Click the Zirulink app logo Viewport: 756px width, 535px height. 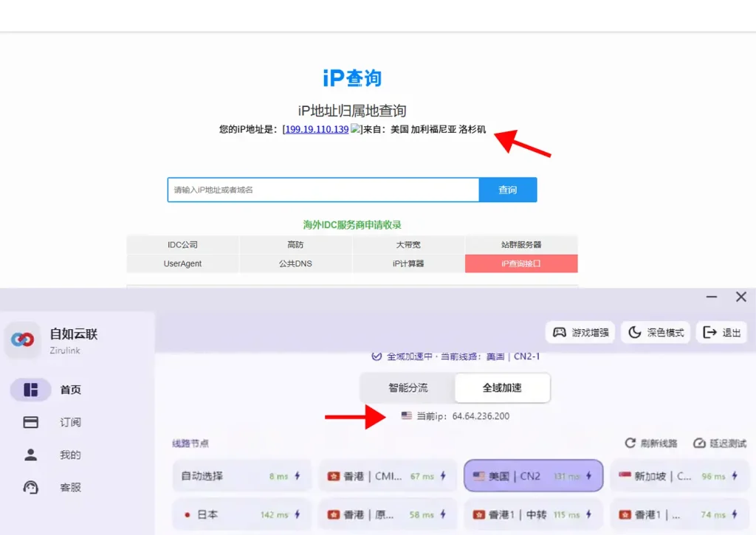22,339
